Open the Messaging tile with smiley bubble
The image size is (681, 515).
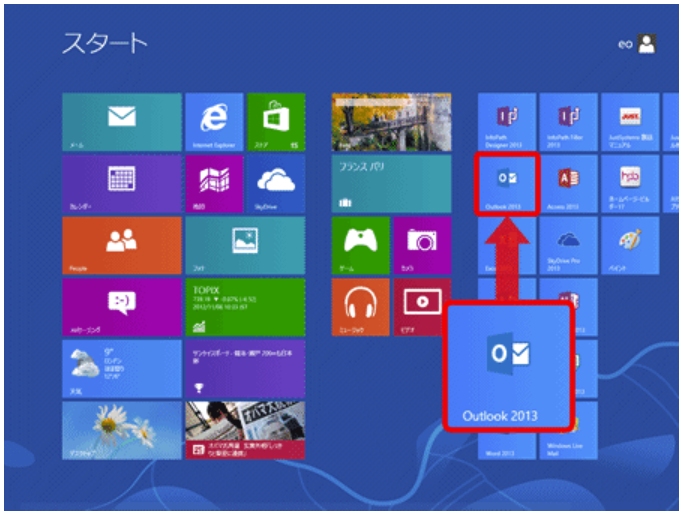click(x=122, y=307)
